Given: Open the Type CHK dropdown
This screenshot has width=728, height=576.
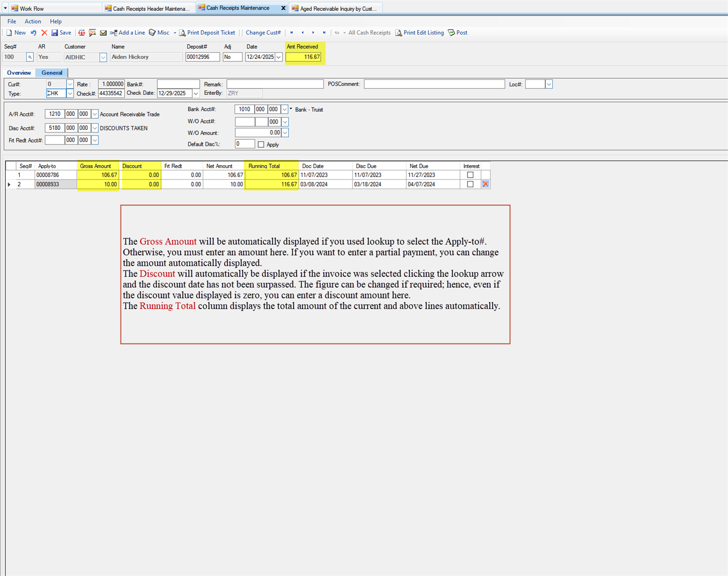Looking at the screenshot, I should (70, 93).
